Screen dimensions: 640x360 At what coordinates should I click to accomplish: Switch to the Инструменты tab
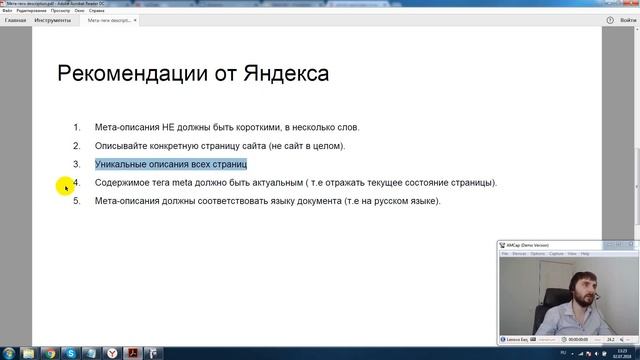(53, 20)
